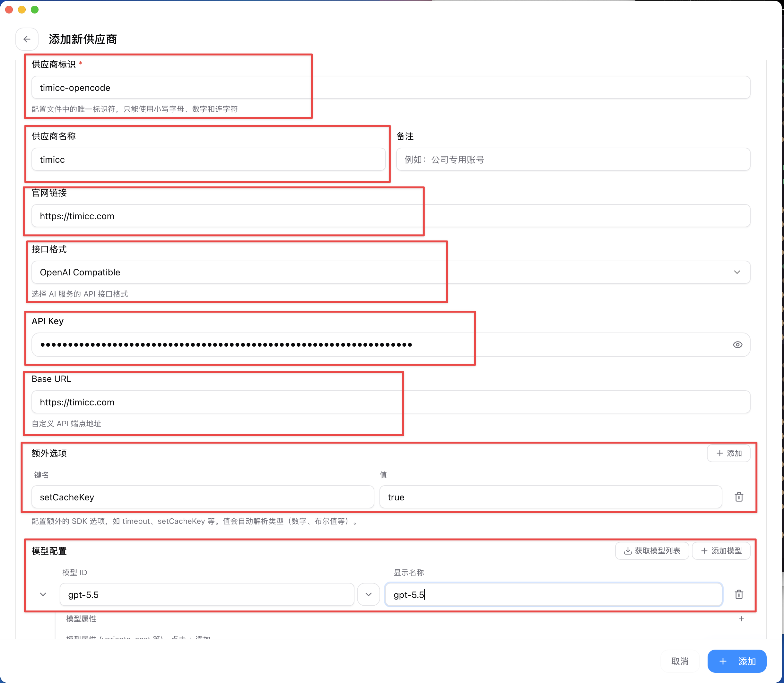Reveal the API Key with eye icon
Viewport: 784px width, 683px height.
click(x=737, y=345)
